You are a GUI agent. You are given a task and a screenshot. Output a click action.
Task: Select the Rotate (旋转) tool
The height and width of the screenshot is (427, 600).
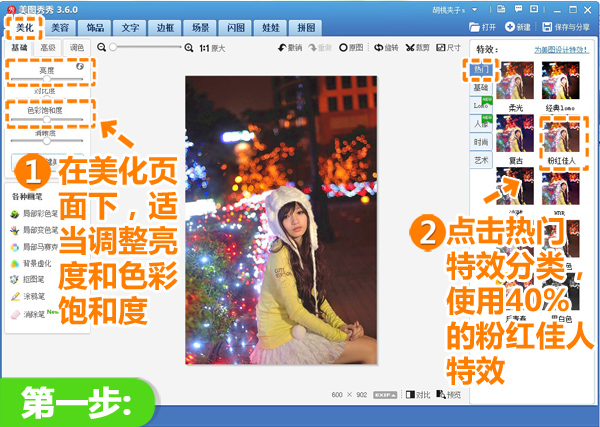point(385,47)
